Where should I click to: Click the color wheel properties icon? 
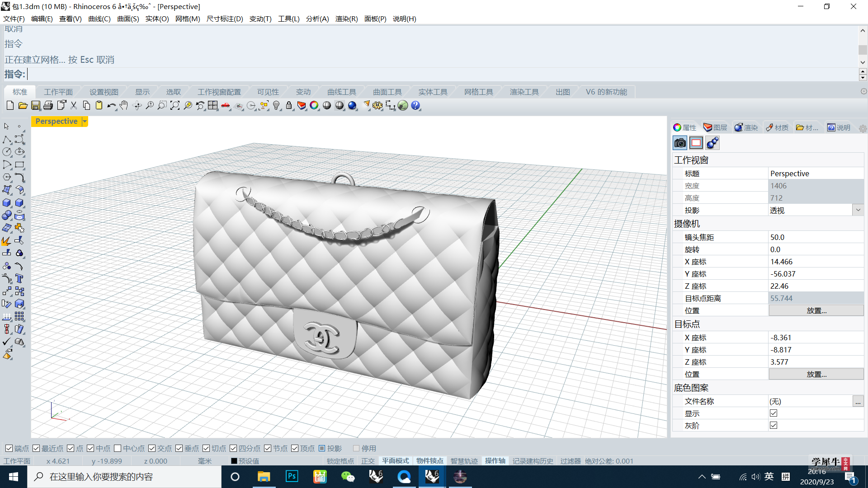(x=314, y=106)
